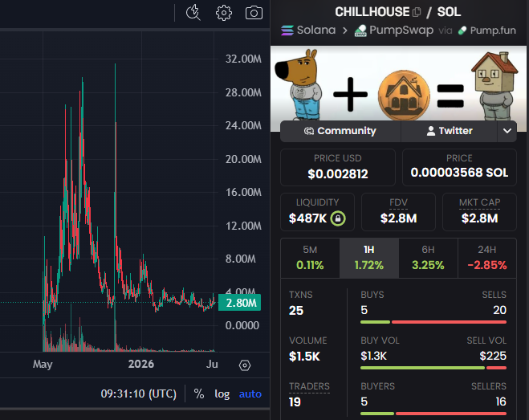Click the May time axis label
The height and width of the screenshot is (420, 529).
pyautogui.click(x=43, y=365)
